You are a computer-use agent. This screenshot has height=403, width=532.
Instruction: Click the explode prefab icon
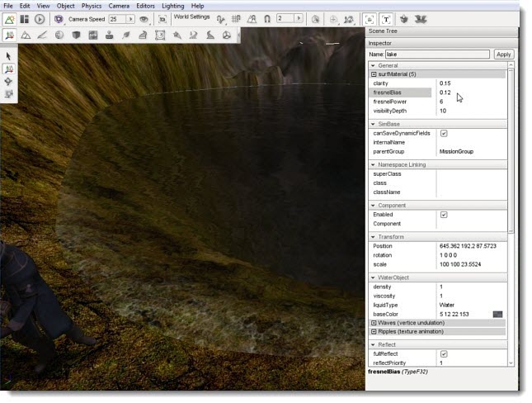[x=421, y=19]
